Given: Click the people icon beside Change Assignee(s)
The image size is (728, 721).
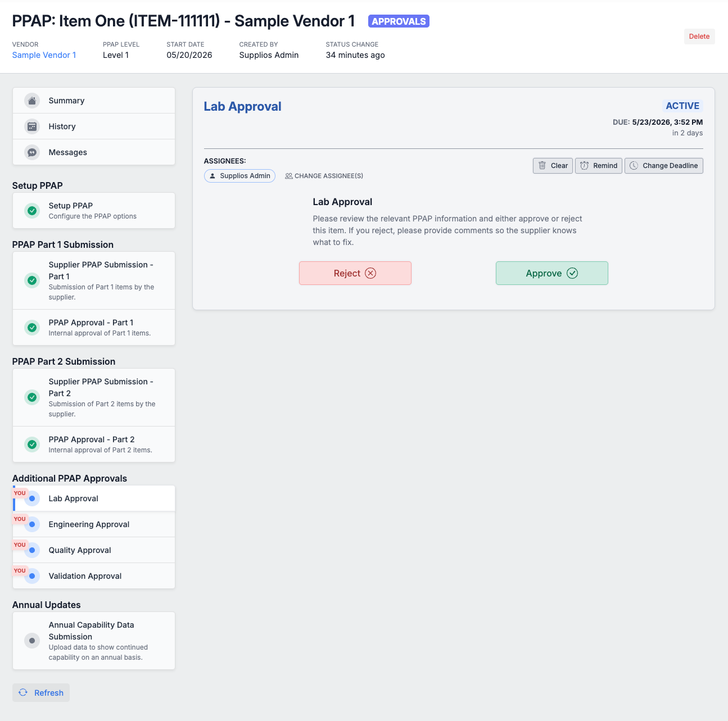Looking at the screenshot, I should pyautogui.click(x=288, y=176).
